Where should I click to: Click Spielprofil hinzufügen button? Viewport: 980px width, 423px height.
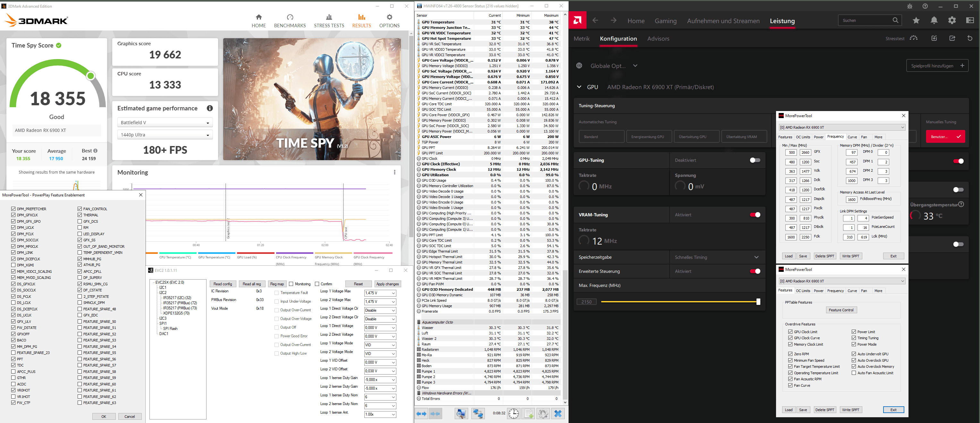tap(937, 65)
